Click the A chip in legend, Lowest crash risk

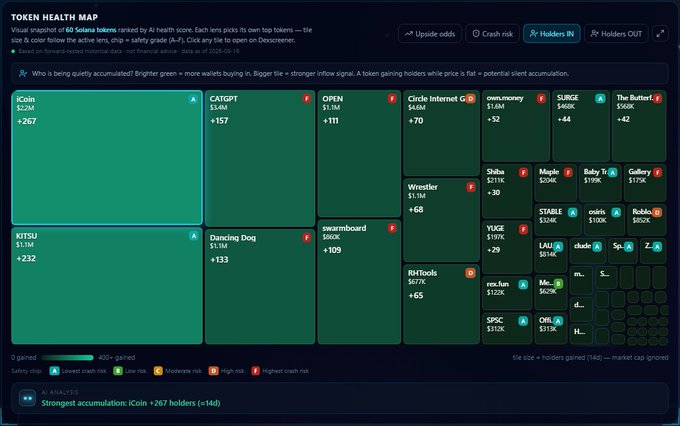click(54, 371)
